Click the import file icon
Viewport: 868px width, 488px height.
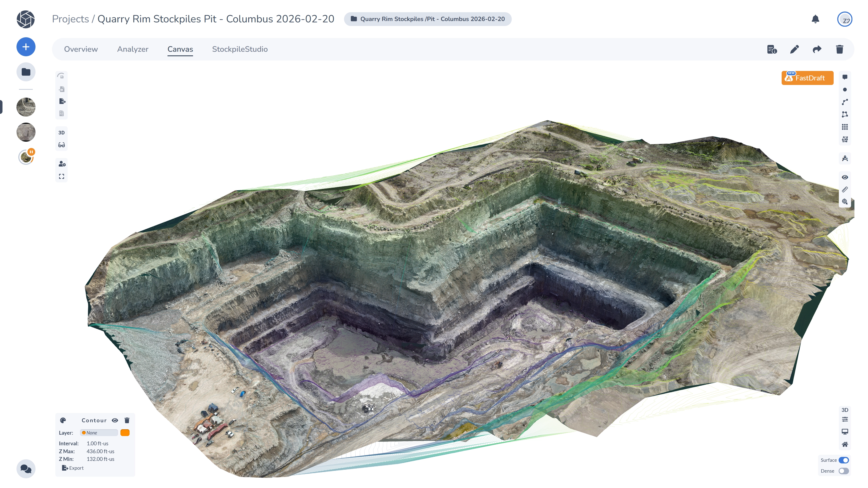click(61, 89)
